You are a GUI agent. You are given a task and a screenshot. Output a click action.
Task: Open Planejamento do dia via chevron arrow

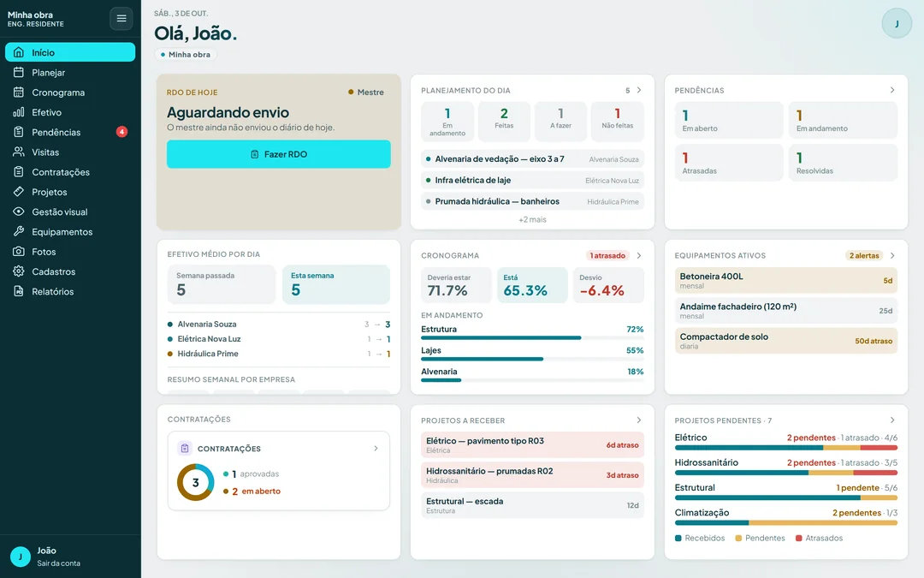(639, 90)
